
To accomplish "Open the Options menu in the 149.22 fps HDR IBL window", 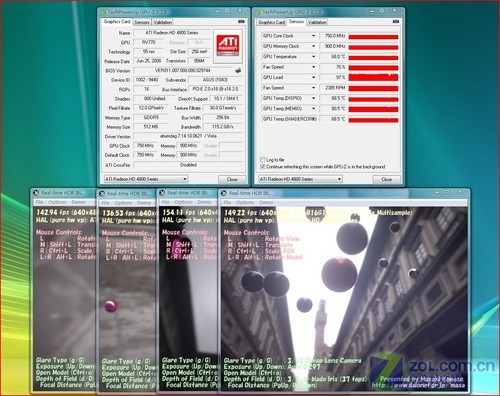I will pyautogui.click(x=245, y=202).
